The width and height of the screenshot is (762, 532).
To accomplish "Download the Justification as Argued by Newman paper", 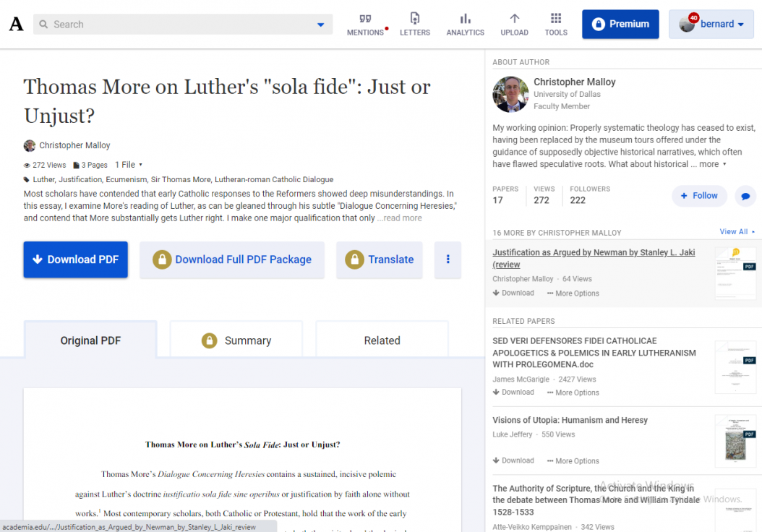I will coord(513,293).
